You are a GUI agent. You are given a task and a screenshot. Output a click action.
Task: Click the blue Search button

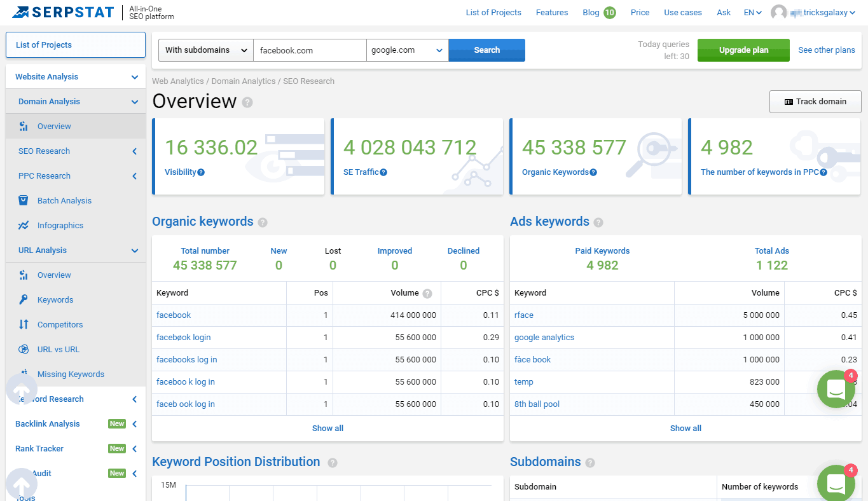click(x=486, y=50)
